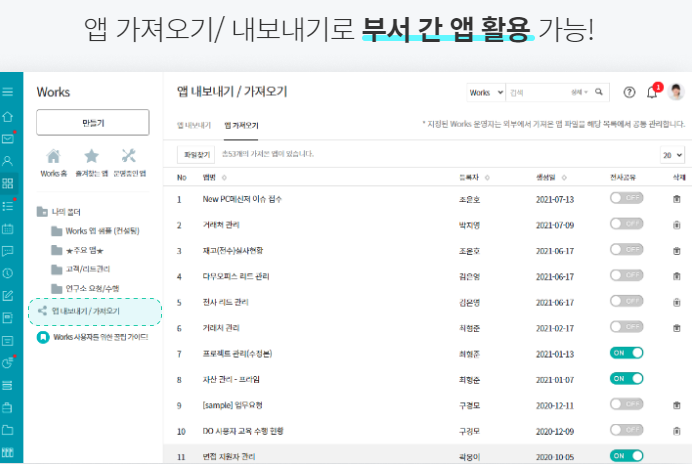Screen dimensions: 692x464
Task: Open folder icon in left rail
Action: pyautogui.click(x=8, y=430)
